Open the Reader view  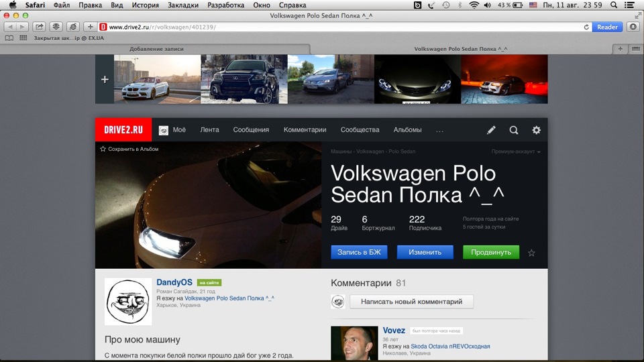tap(607, 27)
